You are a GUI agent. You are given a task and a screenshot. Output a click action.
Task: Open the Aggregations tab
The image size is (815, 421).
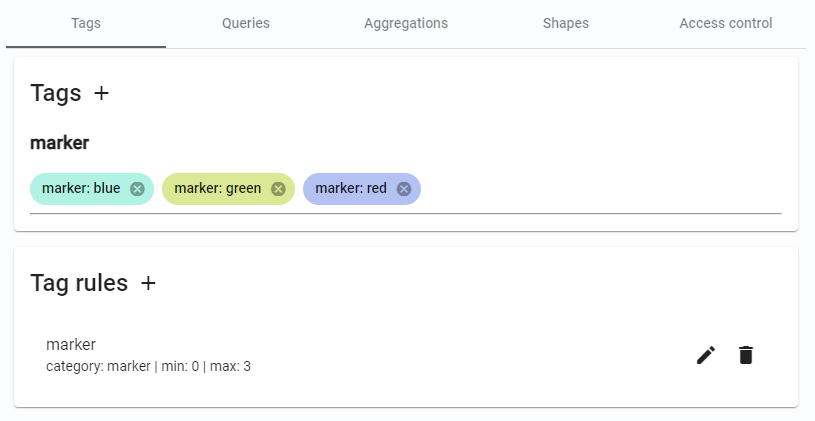406,23
